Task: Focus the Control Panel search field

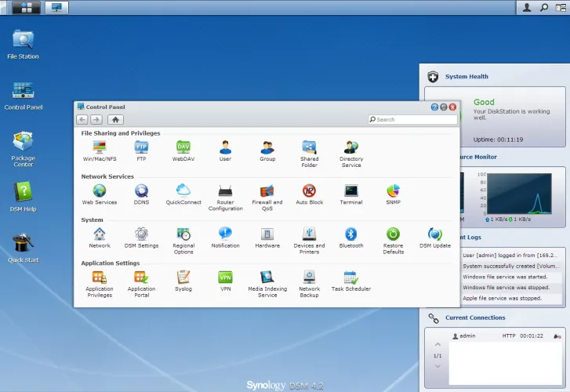Action: point(412,119)
